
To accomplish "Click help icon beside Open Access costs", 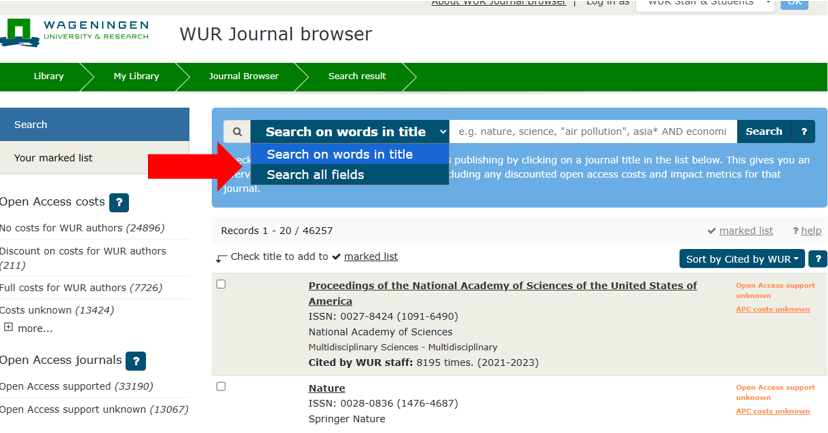I will click(x=119, y=202).
